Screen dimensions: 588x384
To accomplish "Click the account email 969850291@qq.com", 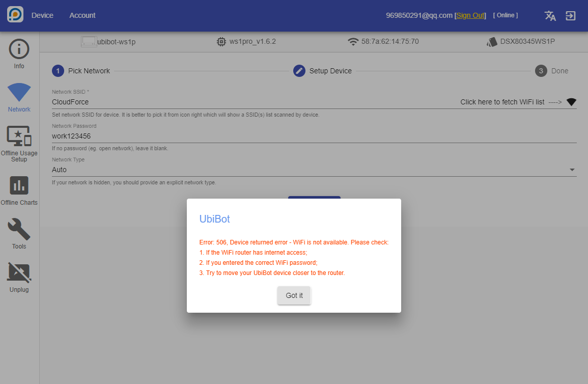I will tap(419, 15).
